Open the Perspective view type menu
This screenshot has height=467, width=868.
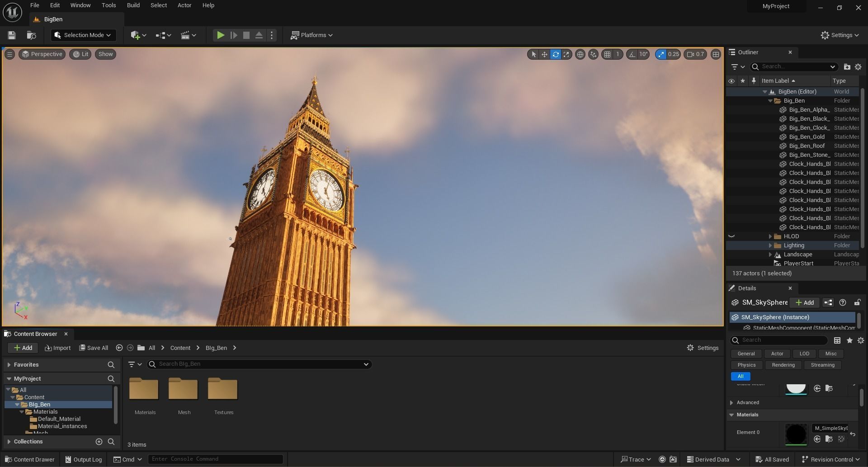42,54
